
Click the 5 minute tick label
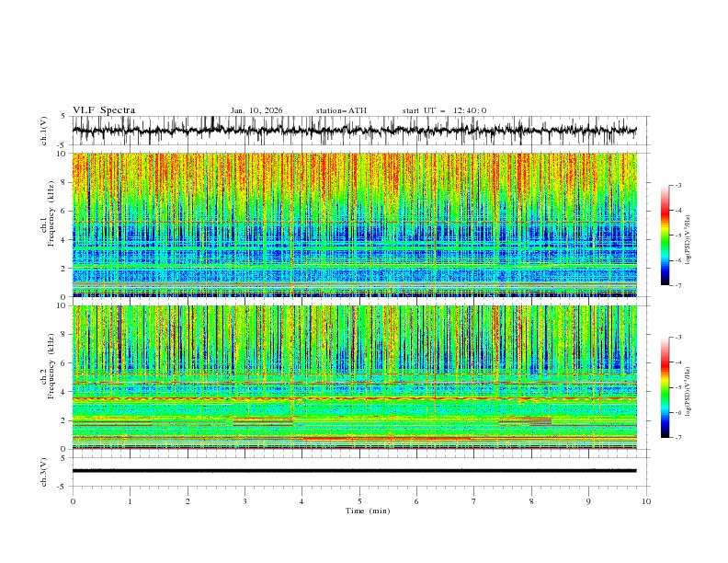(x=359, y=500)
